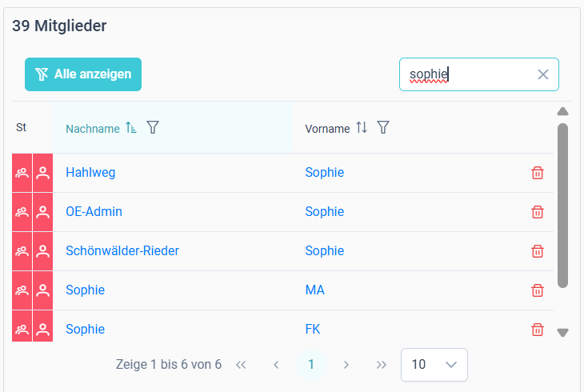Clear the sophie search text
Image resolution: width=584 pixels, height=392 pixels.
point(543,74)
